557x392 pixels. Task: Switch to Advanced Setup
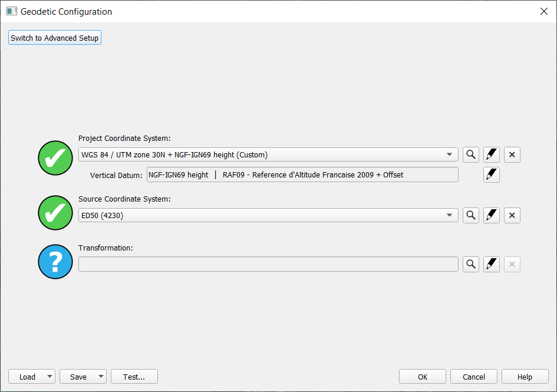[x=55, y=38]
